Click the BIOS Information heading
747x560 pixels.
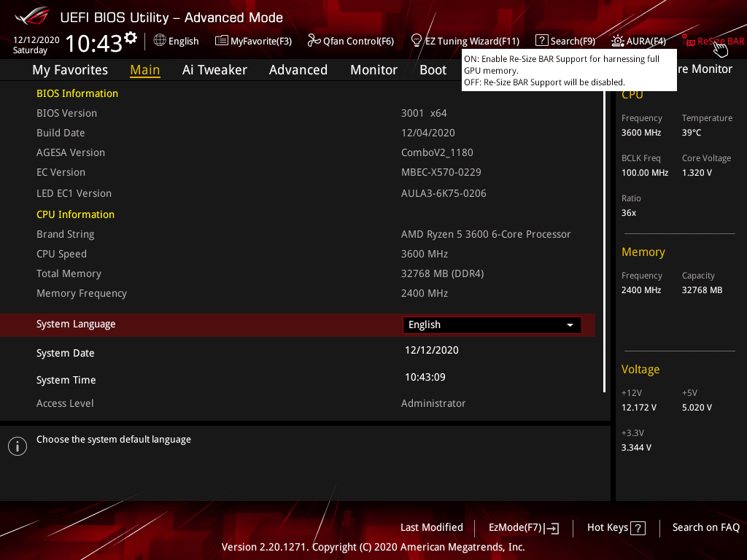(77, 93)
